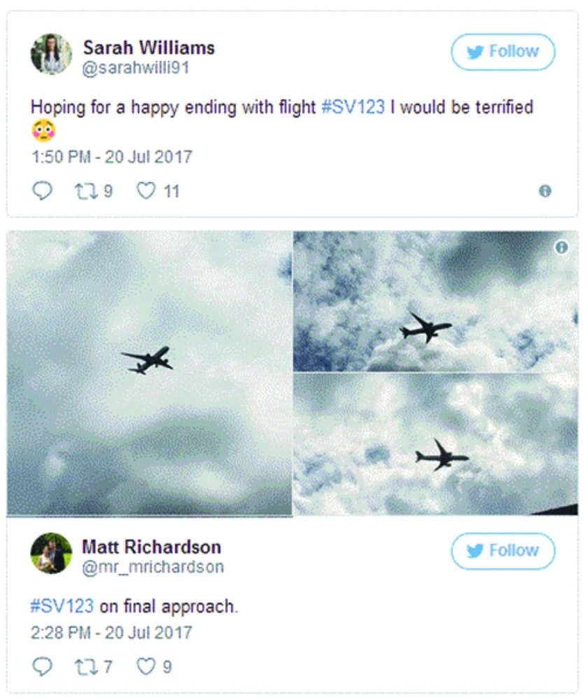Like Sarah Williams' tweet with heart icon

pos(146,190)
